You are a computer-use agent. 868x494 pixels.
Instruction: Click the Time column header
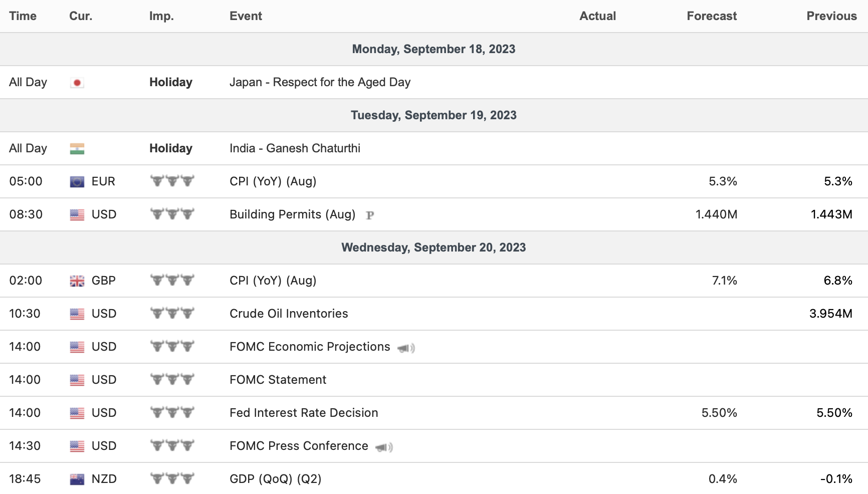pyautogui.click(x=23, y=16)
